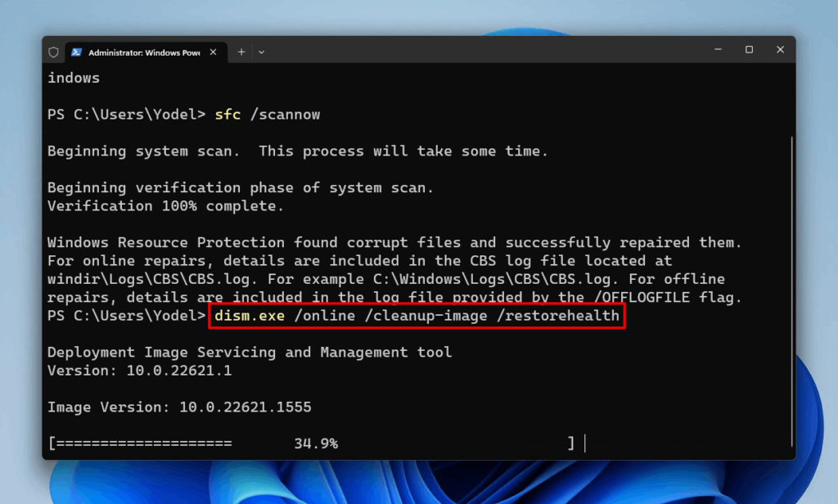
Task: Click the X icon on the PowerShell tab
Action: (x=212, y=52)
